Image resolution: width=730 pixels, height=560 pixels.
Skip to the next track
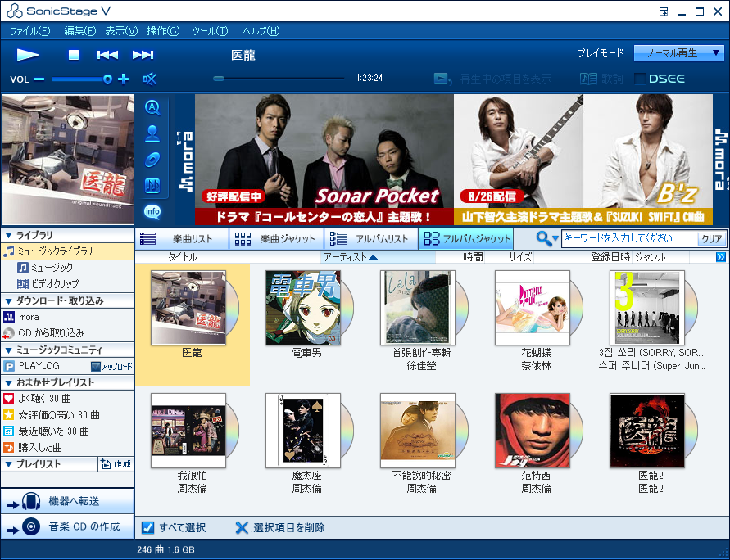[143, 55]
